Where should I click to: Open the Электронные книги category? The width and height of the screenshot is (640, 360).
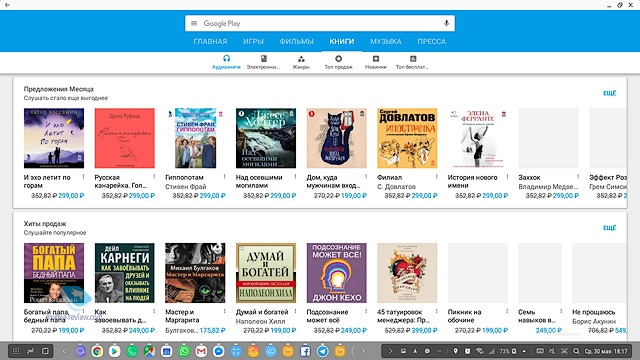(x=263, y=62)
